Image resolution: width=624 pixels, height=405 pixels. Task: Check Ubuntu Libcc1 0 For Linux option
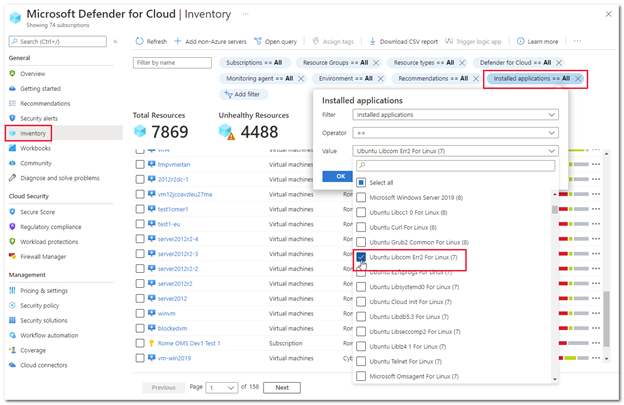[x=361, y=212]
